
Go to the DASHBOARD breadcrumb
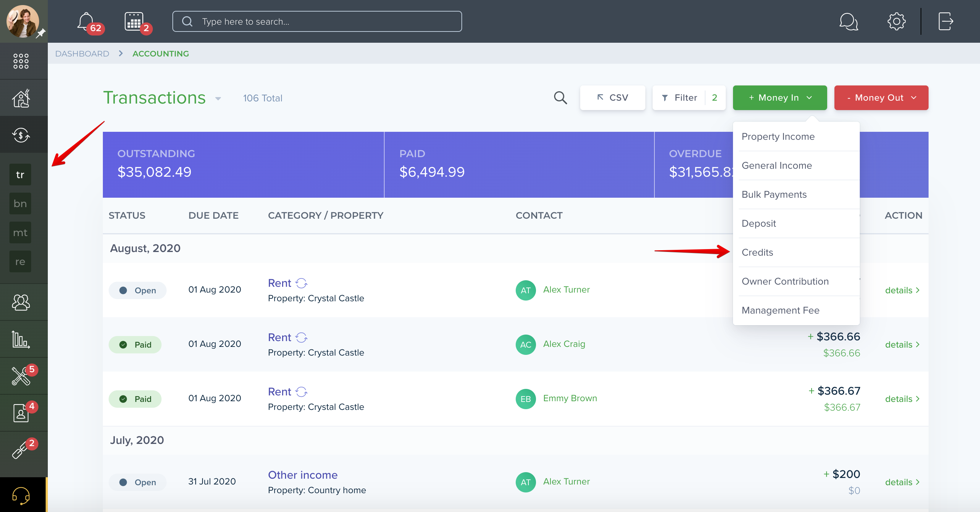82,54
